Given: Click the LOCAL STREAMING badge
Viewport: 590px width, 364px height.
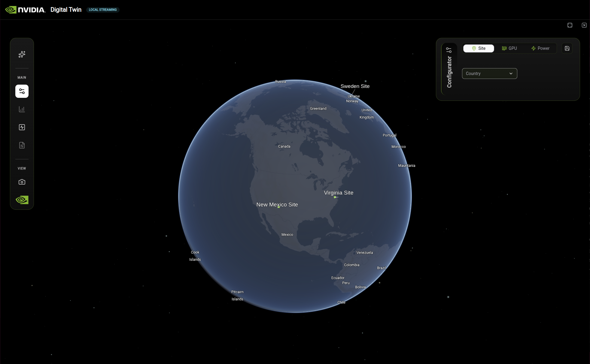Looking at the screenshot, I should pos(103,10).
